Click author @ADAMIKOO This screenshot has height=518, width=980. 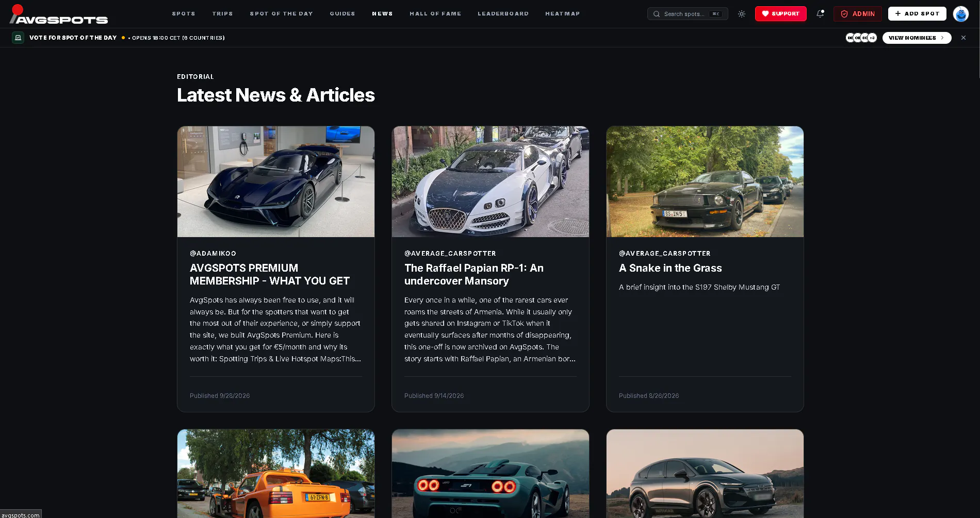coord(213,253)
